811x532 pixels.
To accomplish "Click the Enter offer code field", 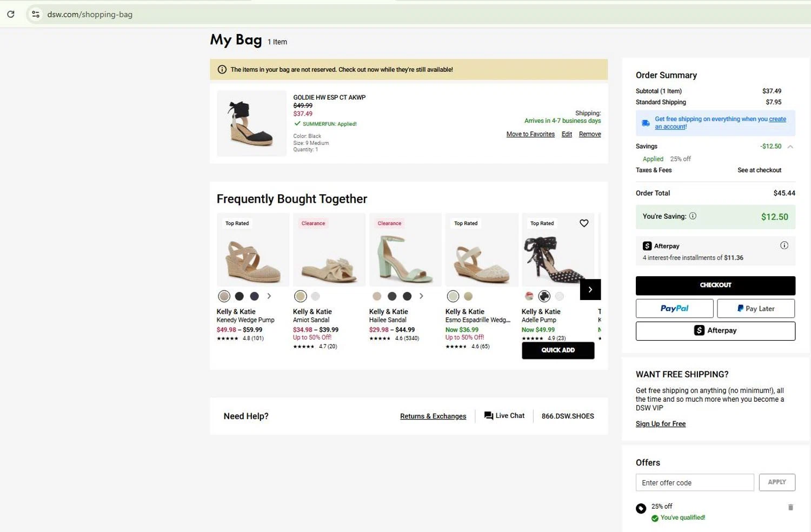I will click(695, 482).
